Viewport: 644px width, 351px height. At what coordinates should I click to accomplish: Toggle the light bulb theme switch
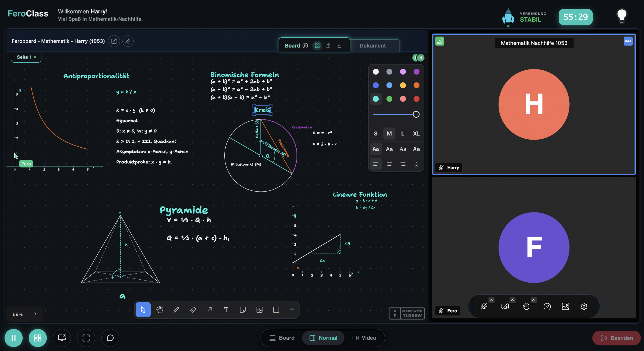pos(622,16)
